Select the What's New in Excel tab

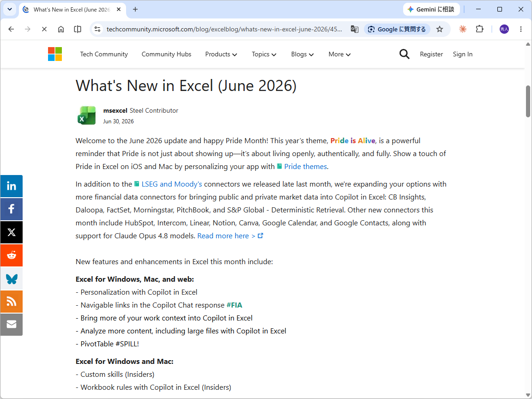[x=72, y=10]
